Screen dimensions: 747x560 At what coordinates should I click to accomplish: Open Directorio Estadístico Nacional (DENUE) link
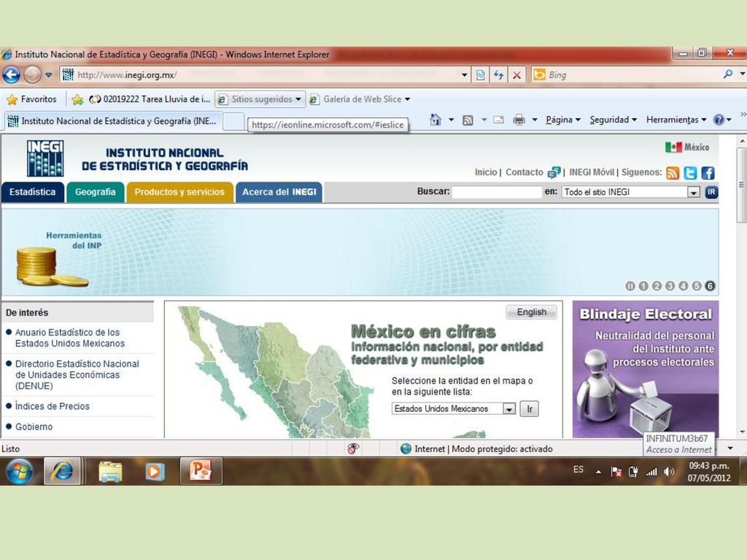[77, 375]
